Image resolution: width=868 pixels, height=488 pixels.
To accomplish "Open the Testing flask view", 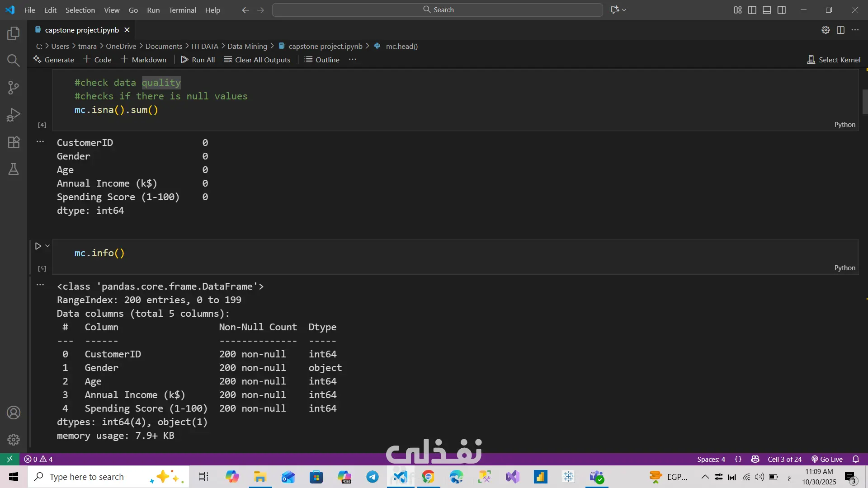I will (14, 169).
